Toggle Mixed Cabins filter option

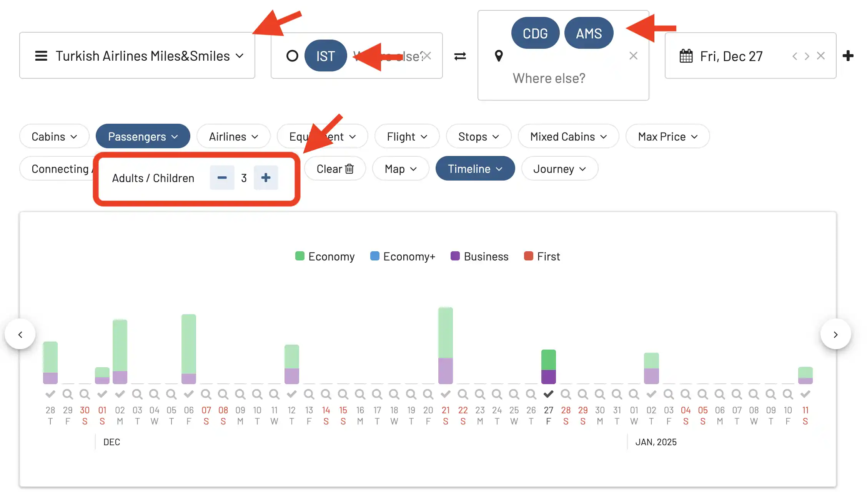click(567, 136)
